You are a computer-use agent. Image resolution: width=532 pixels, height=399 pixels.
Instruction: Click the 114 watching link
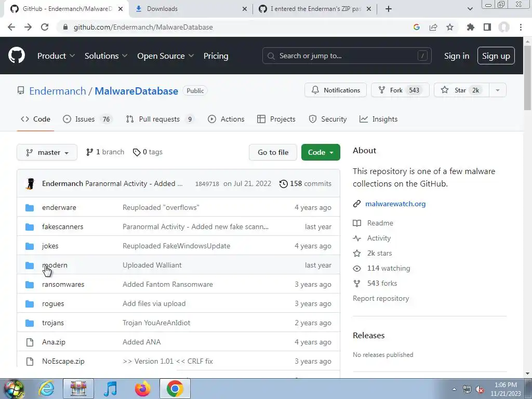pyautogui.click(x=389, y=268)
